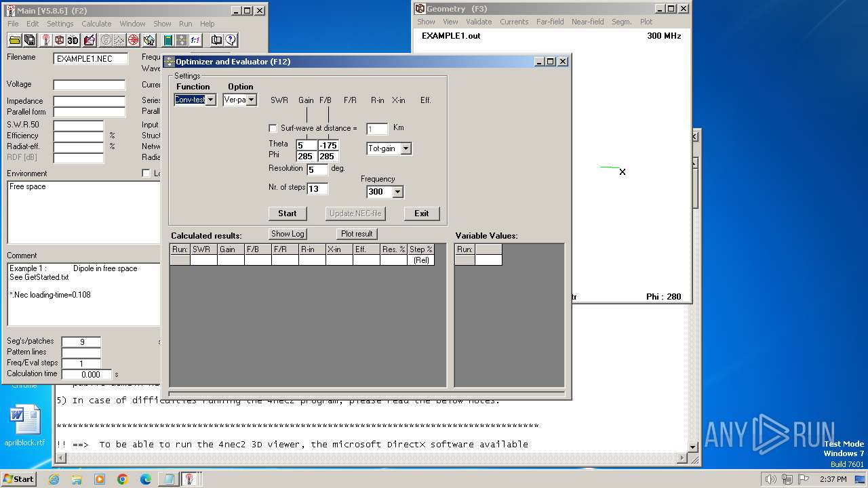Click the gray arrows icon next to calculator
868x488 pixels.
(x=181, y=40)
